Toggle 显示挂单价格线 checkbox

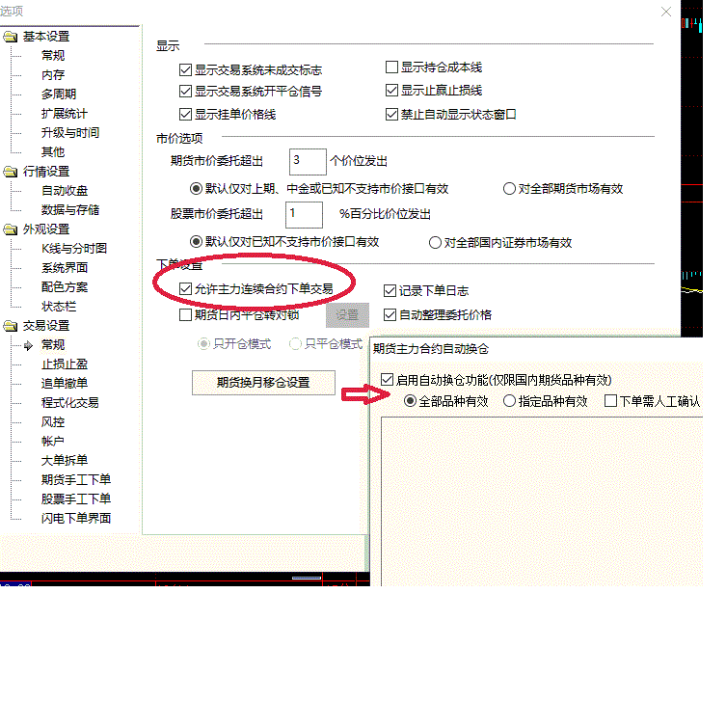pos(186,115)
